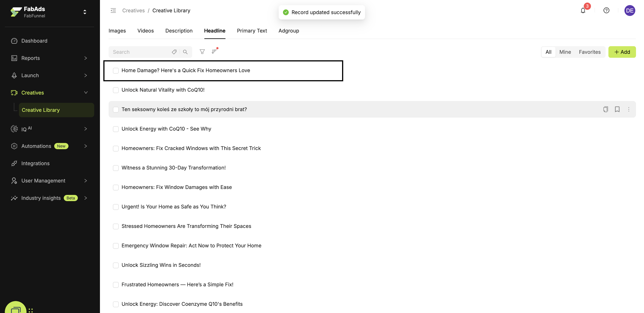Collapse the Creatives sidebar section
This screenshot has height=313, width=644.
point(86,93)
